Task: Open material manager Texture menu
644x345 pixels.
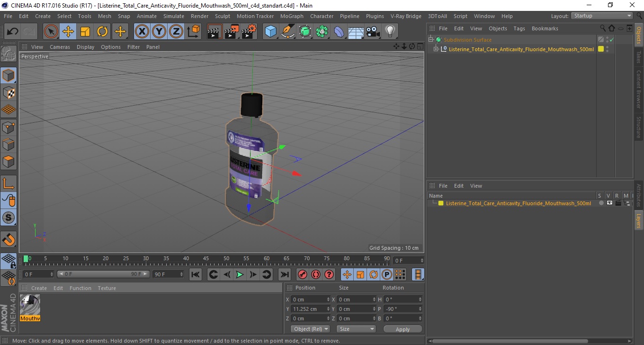Action: pos(107,288)
